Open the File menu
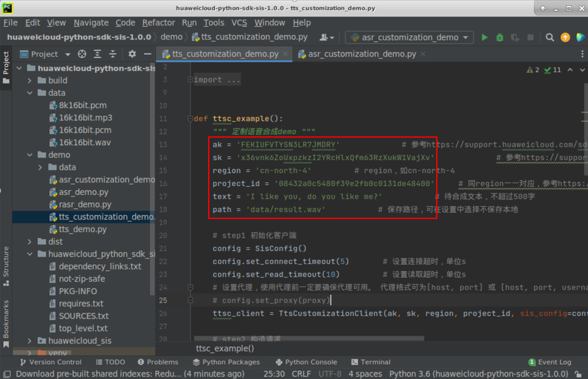 [x=11, y=23]
